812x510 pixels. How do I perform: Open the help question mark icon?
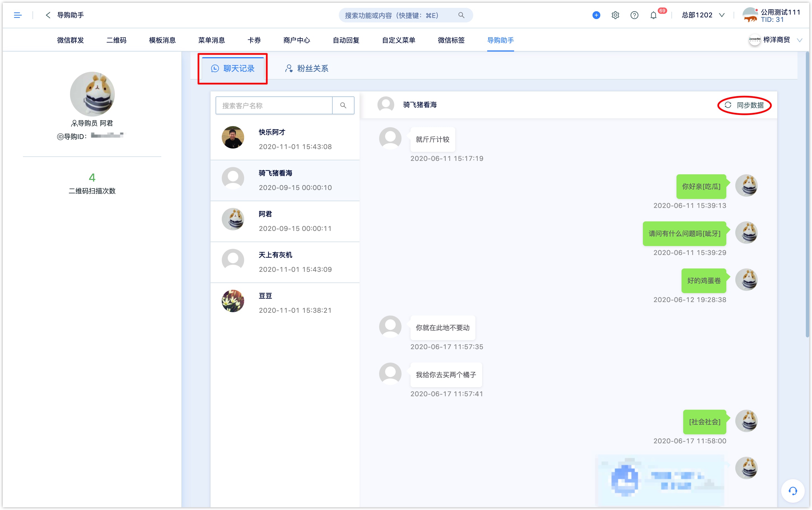coord(634,15)
